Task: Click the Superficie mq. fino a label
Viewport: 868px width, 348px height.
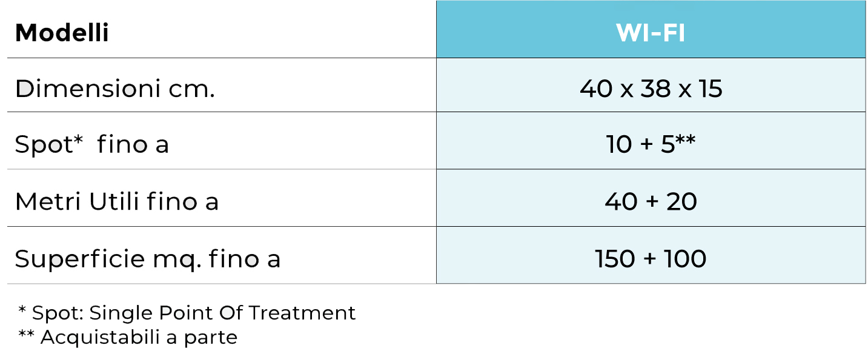Action: [x=147, y=259]
